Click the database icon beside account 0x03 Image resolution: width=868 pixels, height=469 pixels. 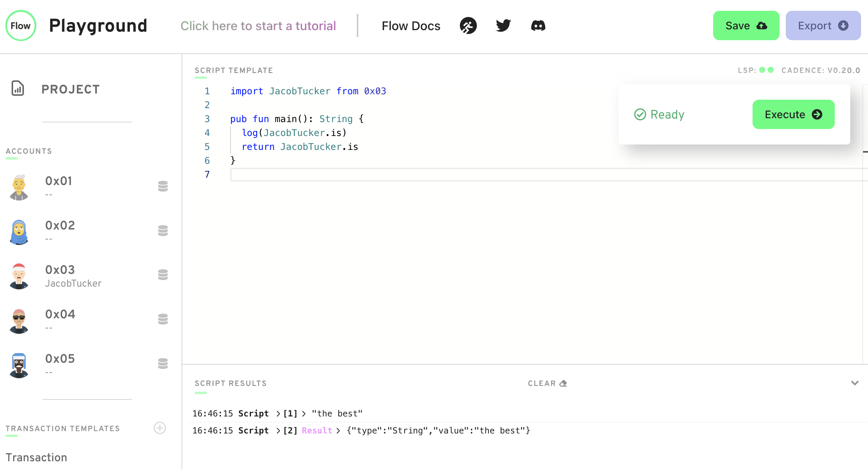point(163,275)
